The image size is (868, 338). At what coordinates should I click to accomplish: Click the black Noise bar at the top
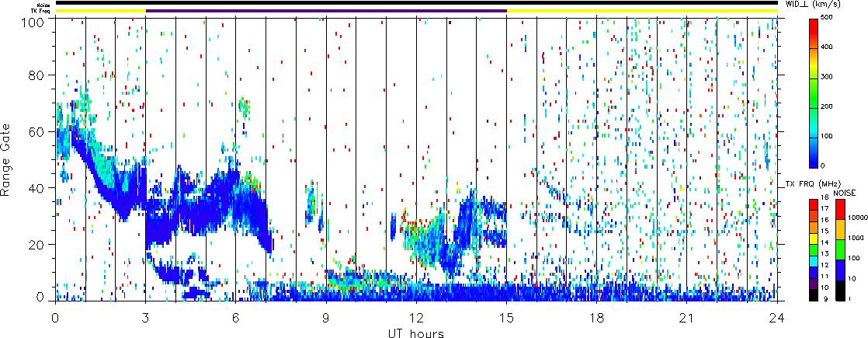coord(416,2)
